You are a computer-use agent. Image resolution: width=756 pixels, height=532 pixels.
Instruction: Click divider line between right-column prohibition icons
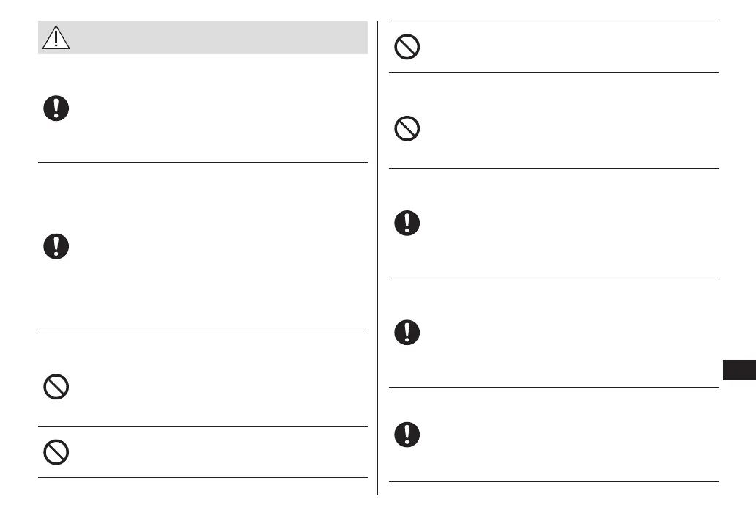point(553,72)
